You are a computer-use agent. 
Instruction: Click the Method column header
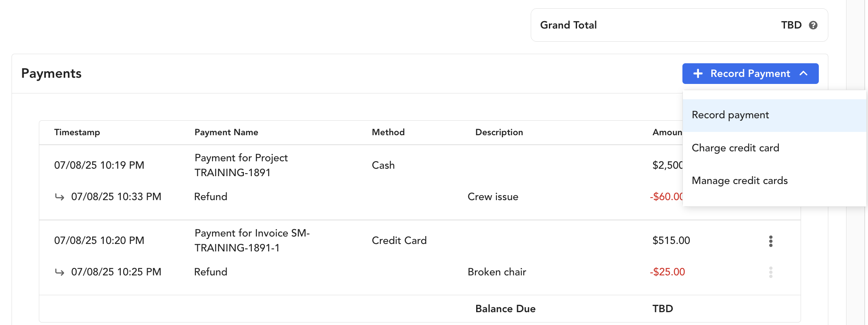tap(388, 132)
